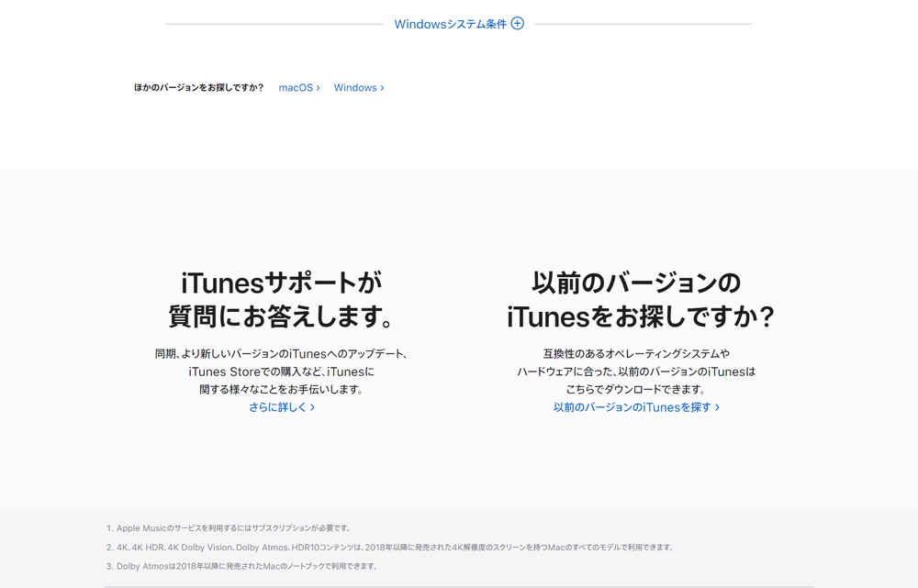Click the text line こちらでダウンロードできます。

click(636, 390)
